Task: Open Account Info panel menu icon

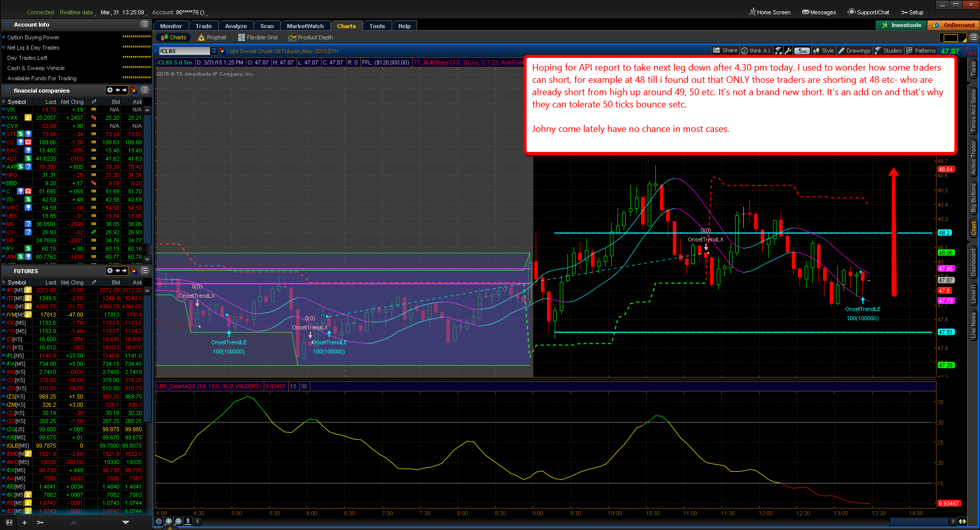Action: [144, 25]
